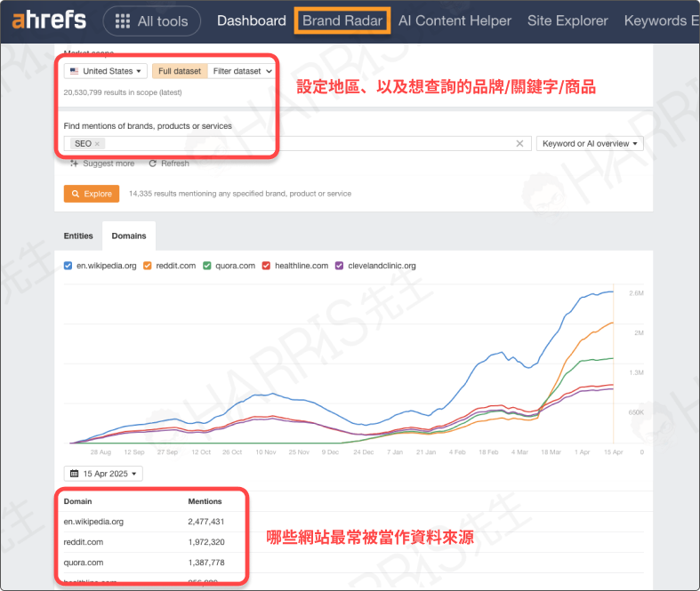
Task: Switch to the Domains tab
Action: click(129, 236)
